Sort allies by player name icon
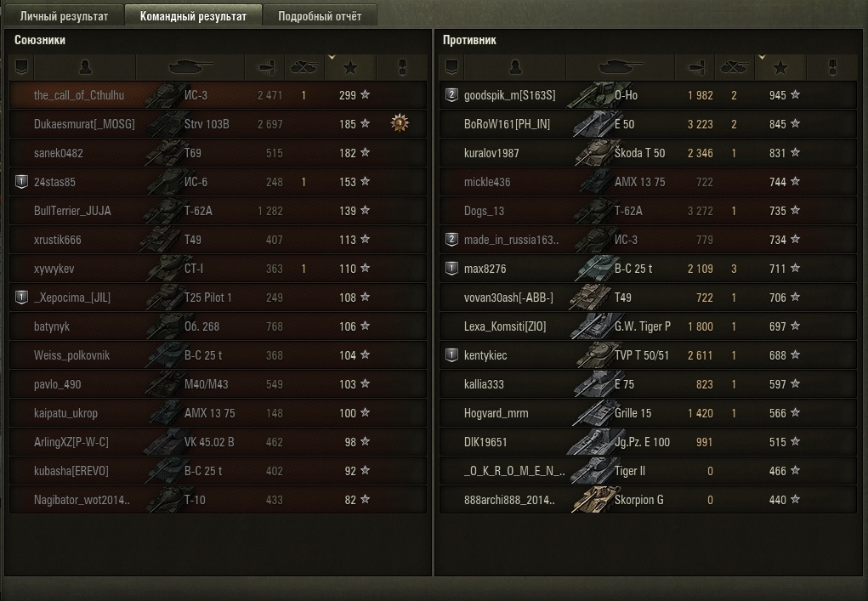The width and height of the screenshot is (868, 601). point(85,67)
